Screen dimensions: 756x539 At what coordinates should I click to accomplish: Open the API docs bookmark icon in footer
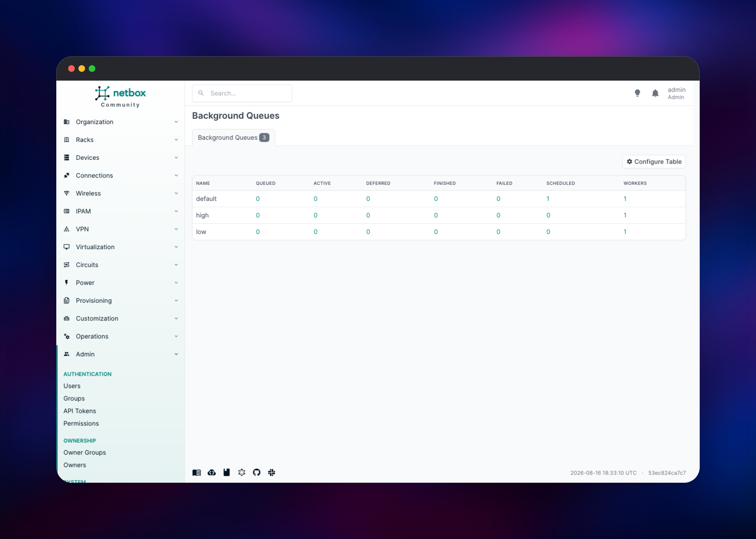227,473
